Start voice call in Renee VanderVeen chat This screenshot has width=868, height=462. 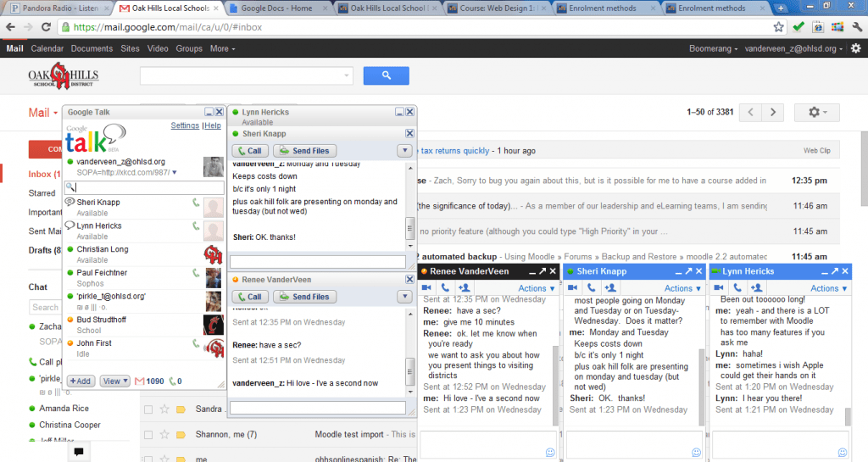(445, 287)
